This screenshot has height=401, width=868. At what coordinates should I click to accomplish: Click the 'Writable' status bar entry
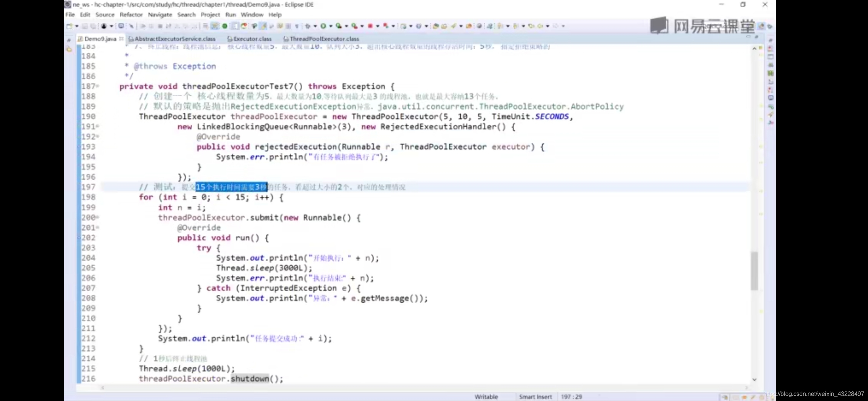point(486,397)
